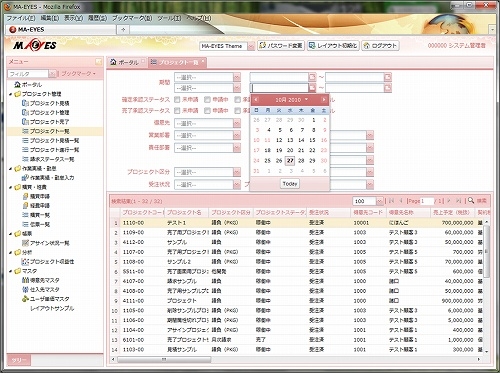Click the previous month arrow in calendar
Viewport: 500px width, 373px height.
(256, 99)
